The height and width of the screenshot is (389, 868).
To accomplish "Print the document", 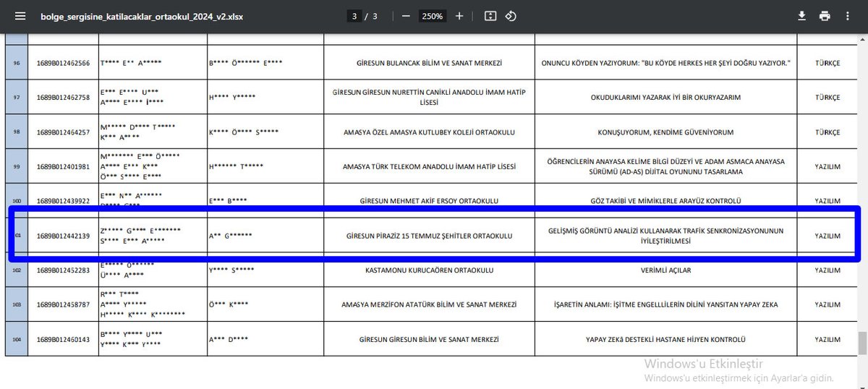I will [x=825, y=16].
